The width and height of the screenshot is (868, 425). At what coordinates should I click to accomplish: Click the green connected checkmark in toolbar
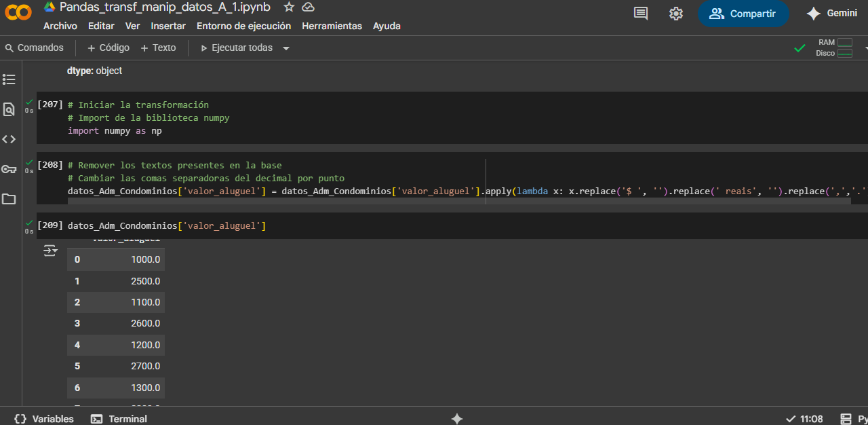click(800, 48)
